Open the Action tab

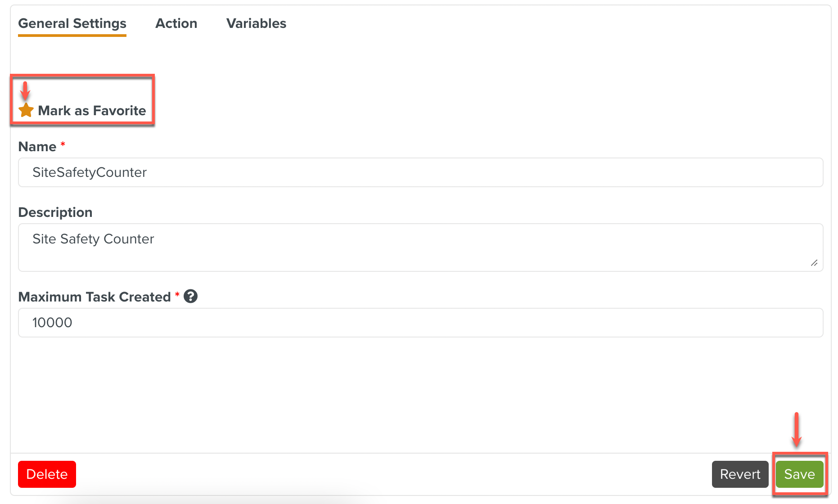coord(176,23)
